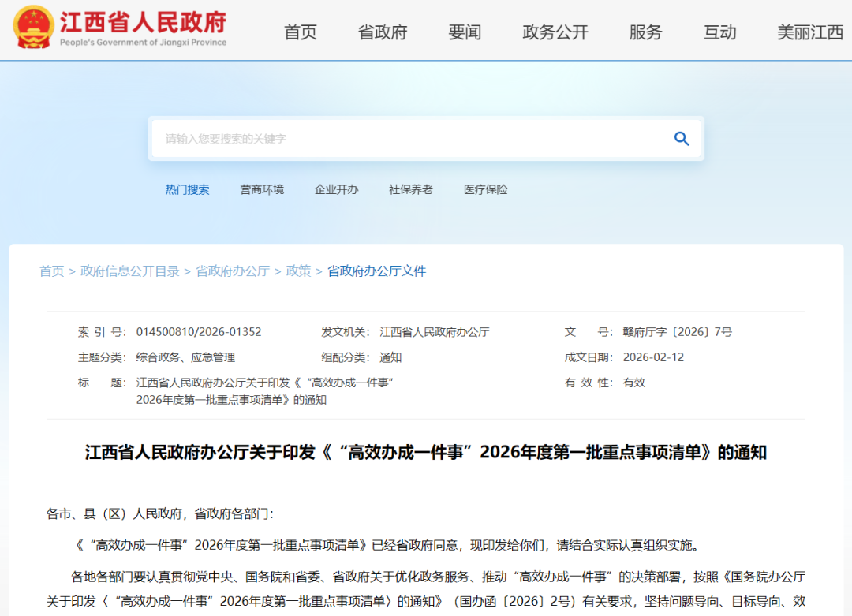Open the 省政府办公厅文件 breadcrumb entry
Viewport: 852px width, 616px height.
click(376, 270)
